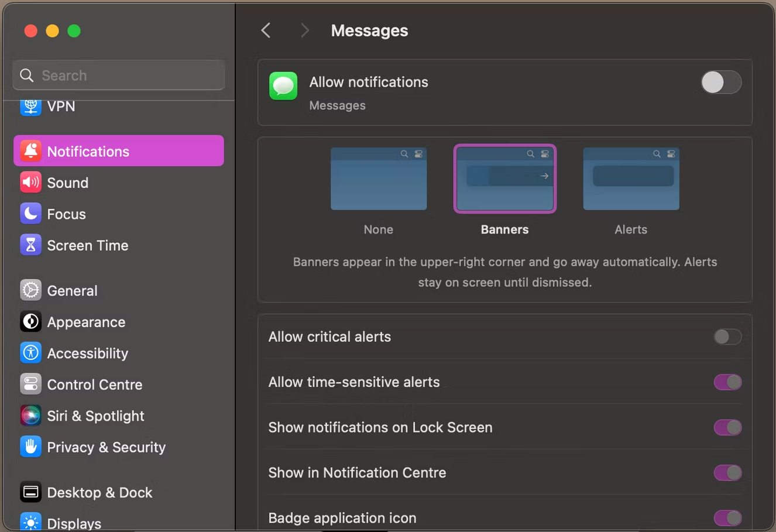Image resolution: width=776 pixels, height=532 pixels.
Task: Disable Allow time-sensitive alerts
Action: 727,382
